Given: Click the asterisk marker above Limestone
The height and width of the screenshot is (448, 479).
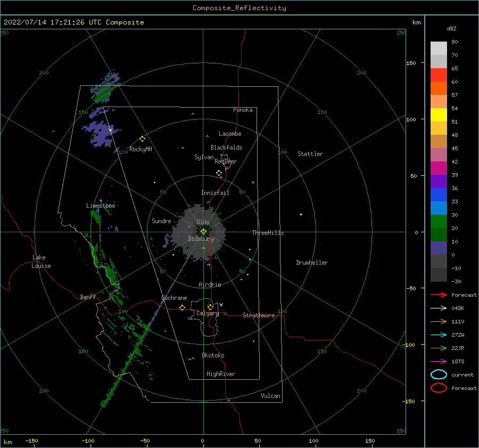Looking at the screenshot, I should point(101,201).
